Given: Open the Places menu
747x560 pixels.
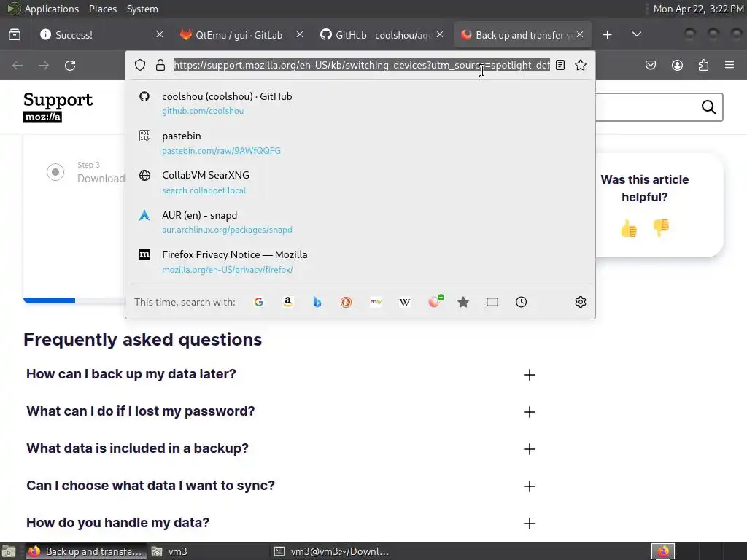Looking at the screenshot, I should [102, 9].
